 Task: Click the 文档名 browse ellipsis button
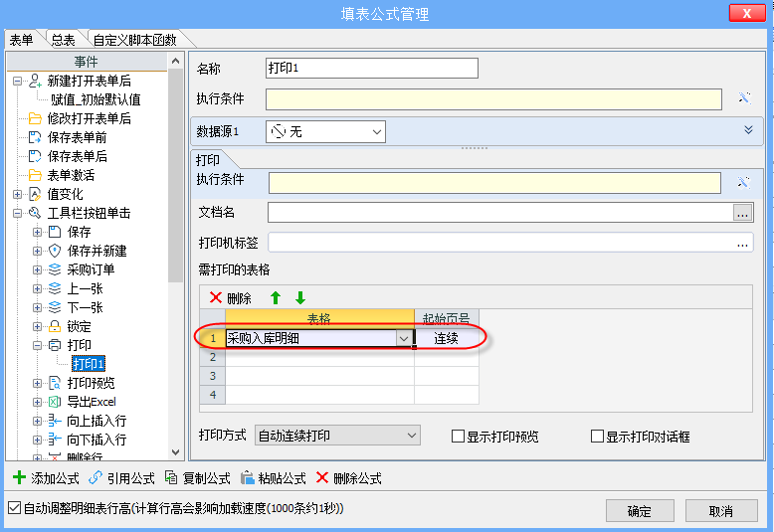pos(742,213)
